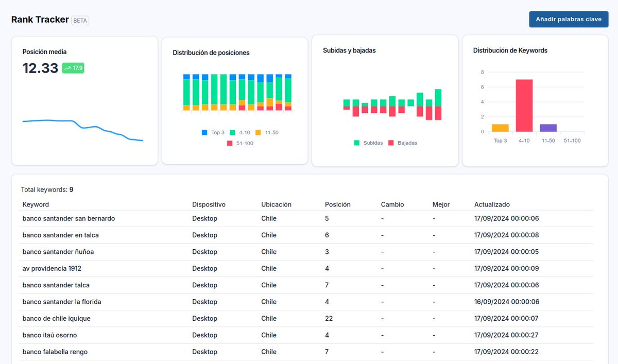Toggle the 4-10 legend entry

tap(240, 133)
